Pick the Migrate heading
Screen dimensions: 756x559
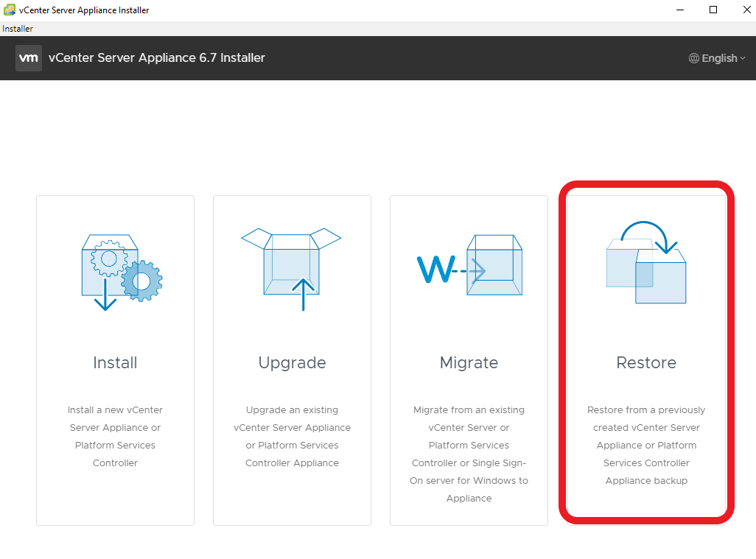pyautogui.click(x=469, y=362)
